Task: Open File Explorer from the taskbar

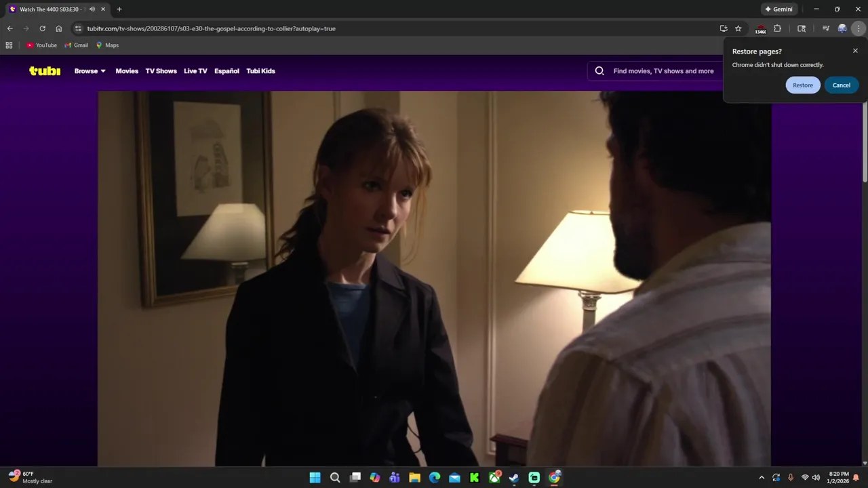Action: (414, 477)
